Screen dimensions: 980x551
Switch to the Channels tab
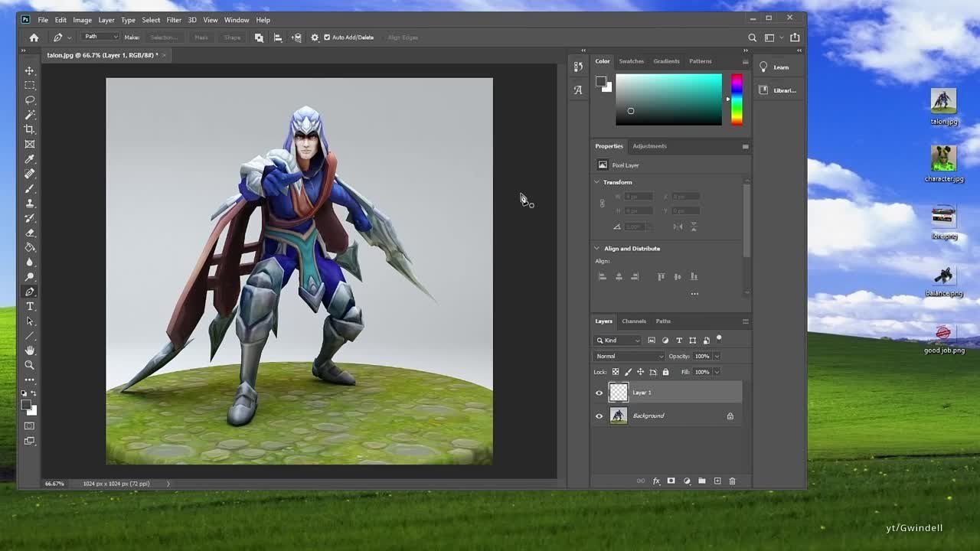[633, 321]
